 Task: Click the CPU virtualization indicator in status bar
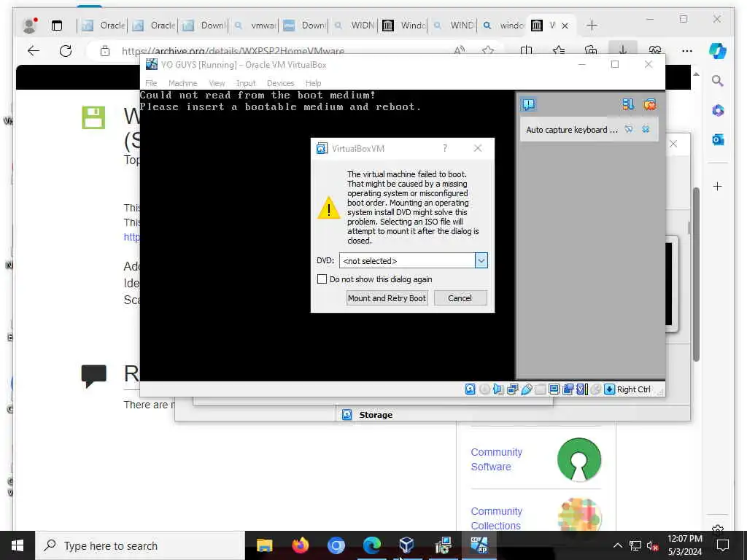coord(581,389)
